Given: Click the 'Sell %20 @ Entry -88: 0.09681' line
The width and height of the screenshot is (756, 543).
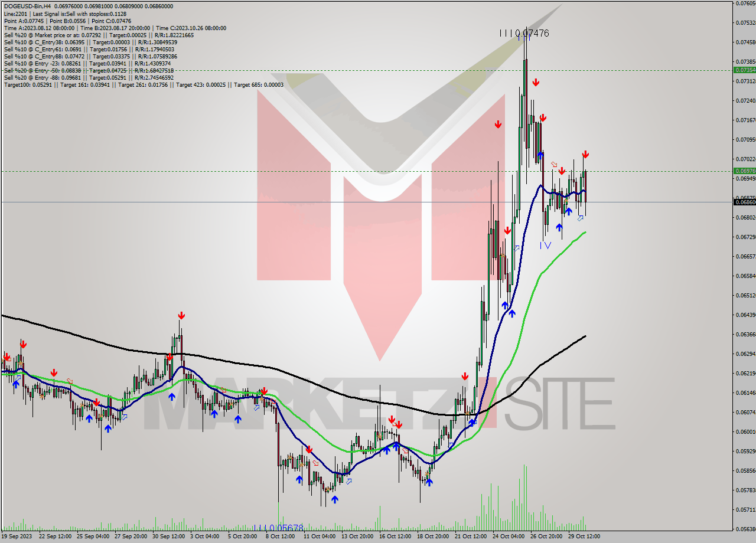Looking at the screenshot, I should point(89,77).
